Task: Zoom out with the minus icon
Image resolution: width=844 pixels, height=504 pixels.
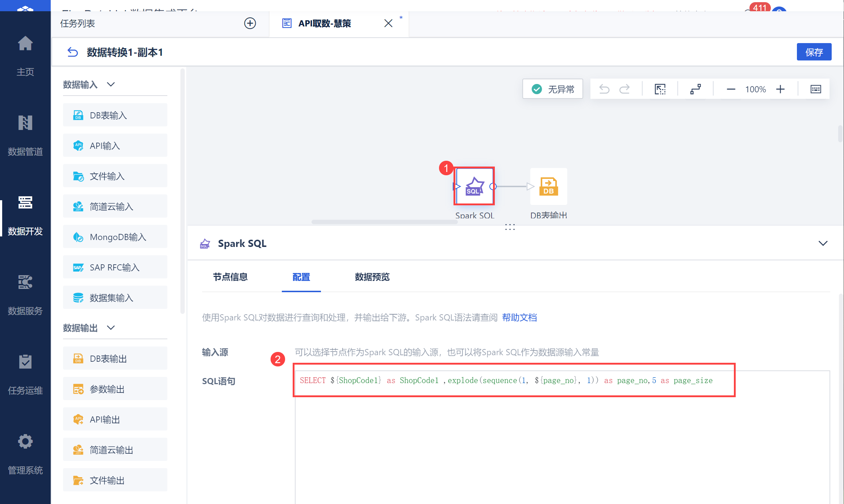Action: [x=731, y=89]
